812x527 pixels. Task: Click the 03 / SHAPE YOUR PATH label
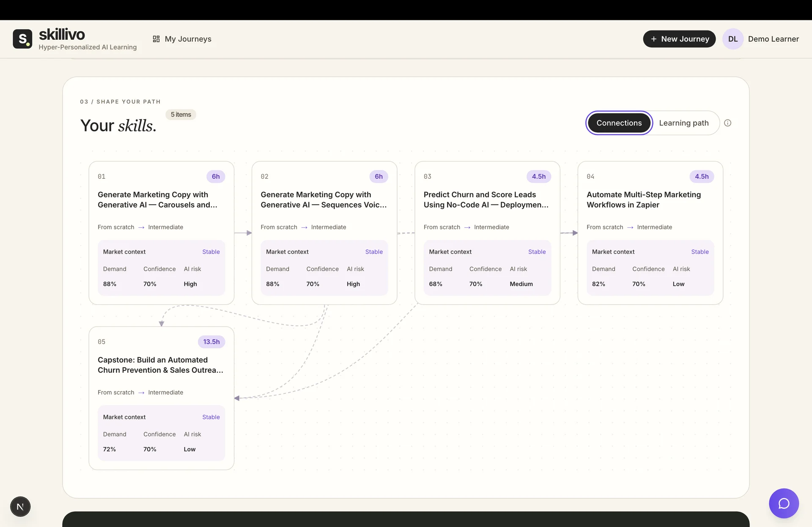120,102
